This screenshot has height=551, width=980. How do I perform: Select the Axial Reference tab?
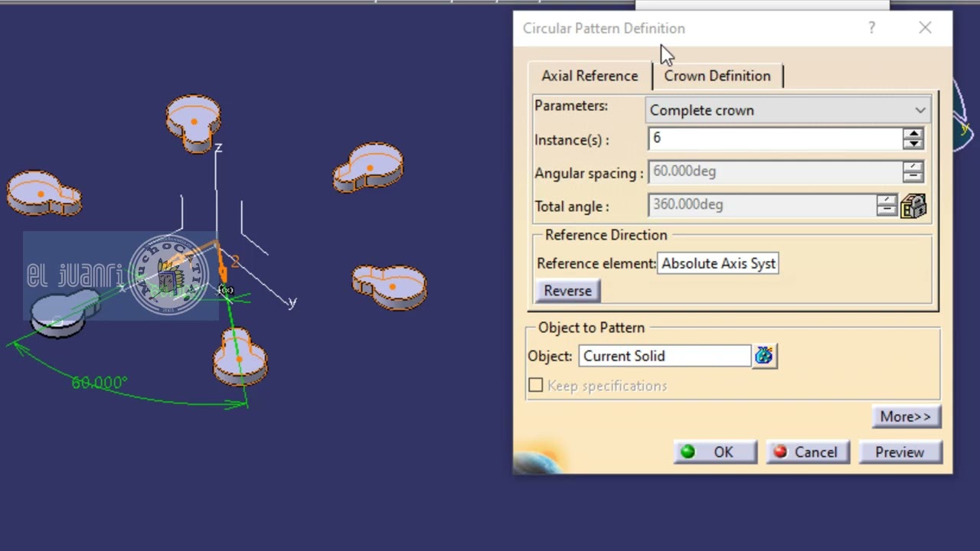(x=590, y=76)
